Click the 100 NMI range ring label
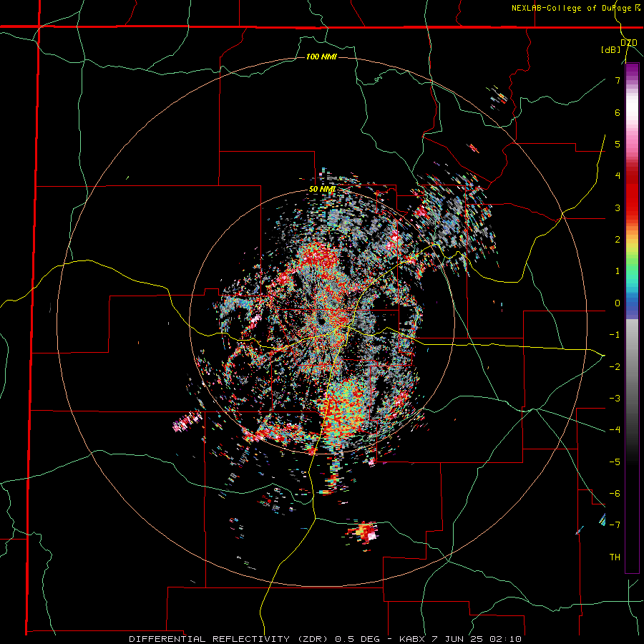 (x=321, y=57)
